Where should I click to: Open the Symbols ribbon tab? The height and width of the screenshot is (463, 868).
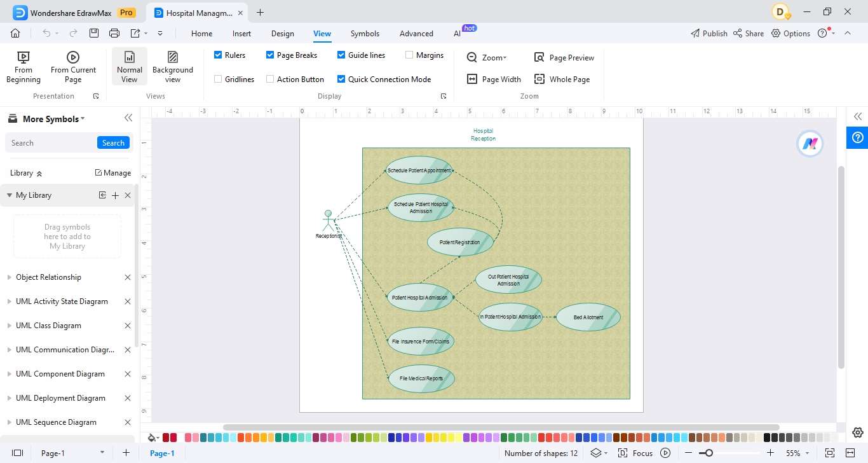[x=365, y=34]
